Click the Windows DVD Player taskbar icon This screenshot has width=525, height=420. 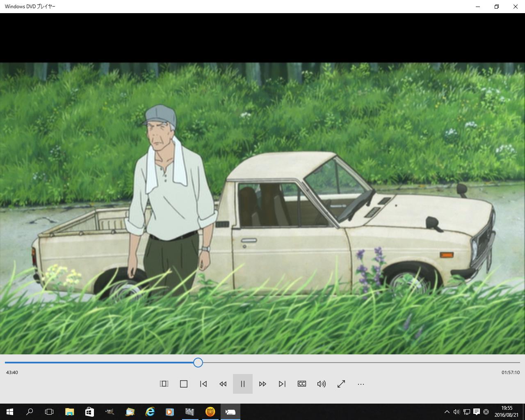[230, 412]
